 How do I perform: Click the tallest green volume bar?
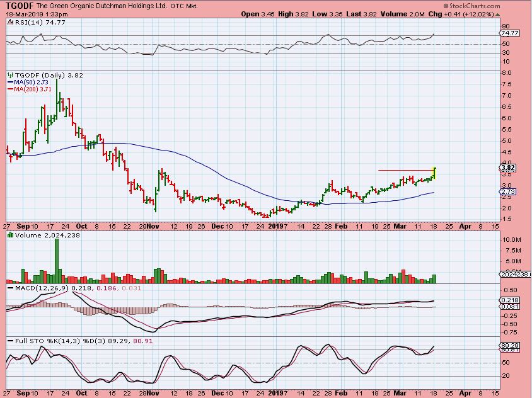(x=57, y=261)
